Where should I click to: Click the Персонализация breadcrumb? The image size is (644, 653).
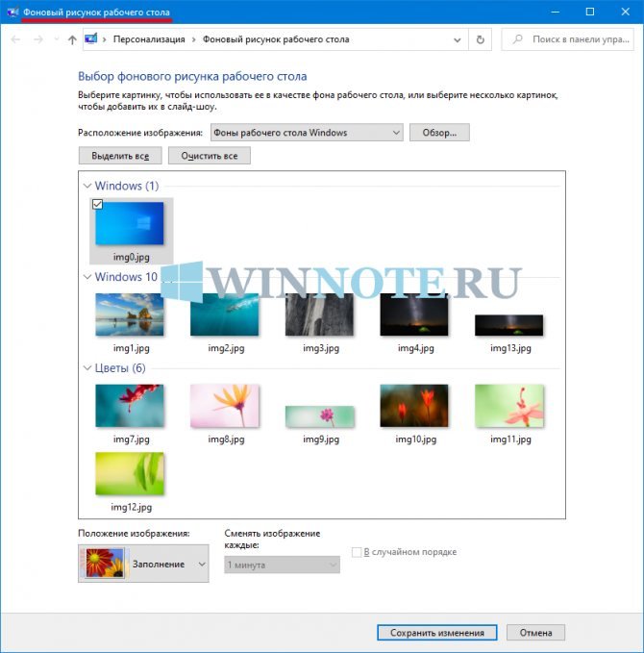point(149,39)
